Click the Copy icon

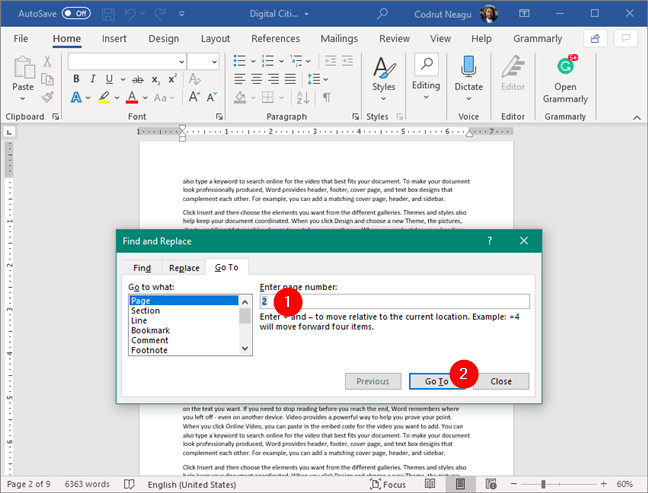47,79
